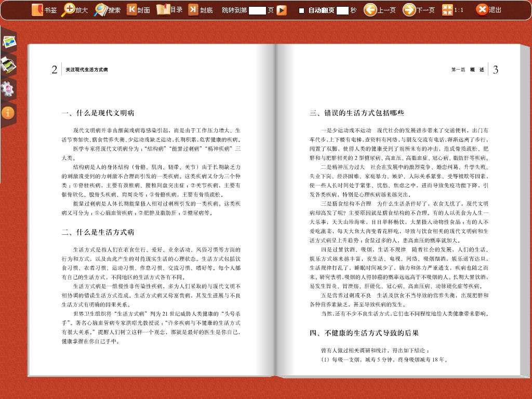The image size is (532, 399).
Task: Click line 曾有人做过相关调研和统计
Action: tap(375, 351)
